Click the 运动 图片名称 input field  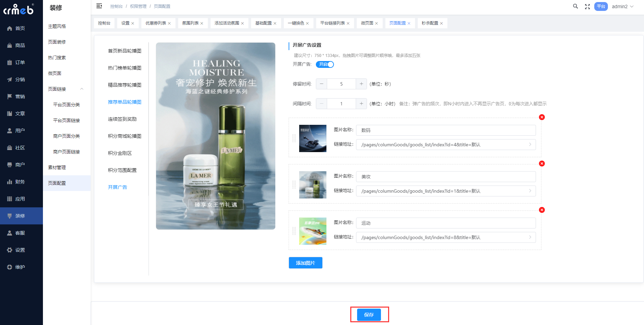pos(446,223)
